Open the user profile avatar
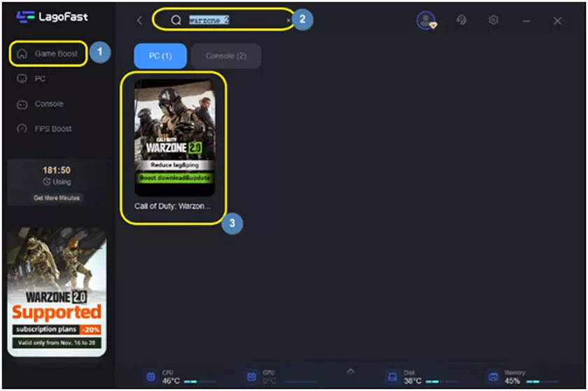 coord(426,20)
